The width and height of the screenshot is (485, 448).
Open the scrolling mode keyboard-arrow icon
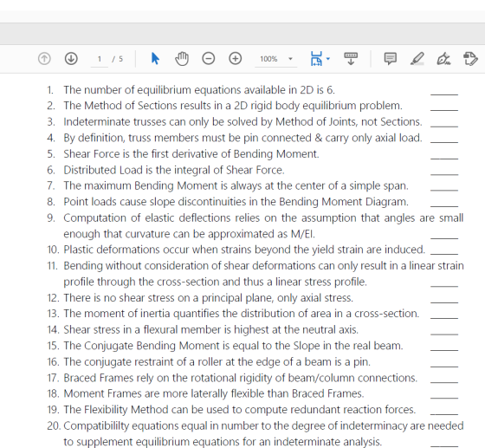click(351, 58)
